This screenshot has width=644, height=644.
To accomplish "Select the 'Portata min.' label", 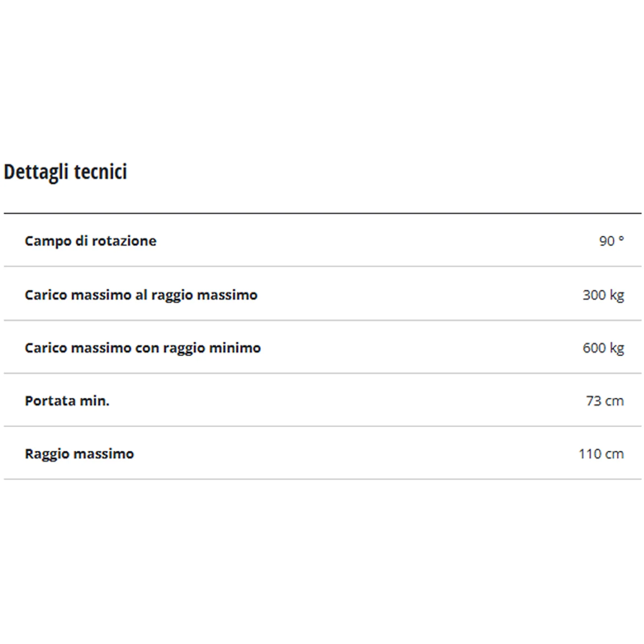I will point(67,401).
